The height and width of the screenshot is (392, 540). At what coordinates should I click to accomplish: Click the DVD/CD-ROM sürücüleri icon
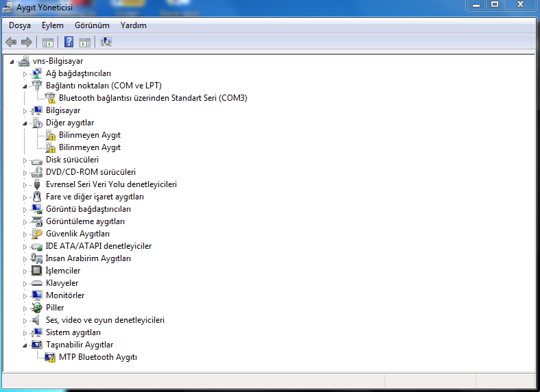pyautogui.click(x=36, y=172)
